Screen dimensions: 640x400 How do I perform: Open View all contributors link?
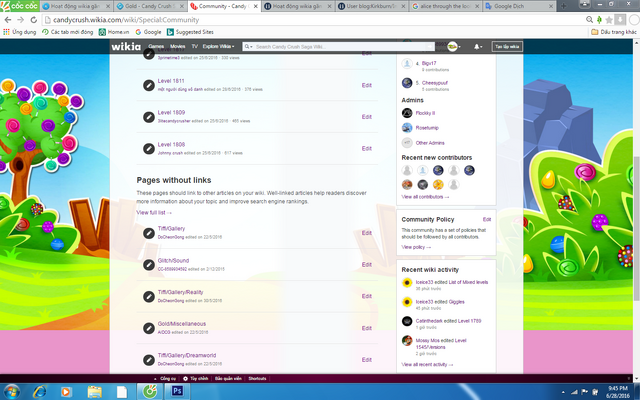pos(425,197)
